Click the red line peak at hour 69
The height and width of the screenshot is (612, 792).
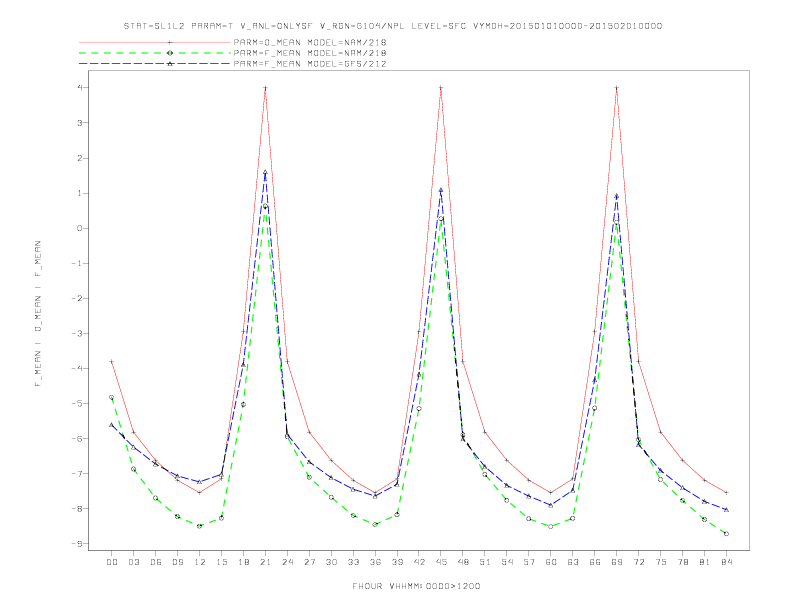(x=617, y=88)
